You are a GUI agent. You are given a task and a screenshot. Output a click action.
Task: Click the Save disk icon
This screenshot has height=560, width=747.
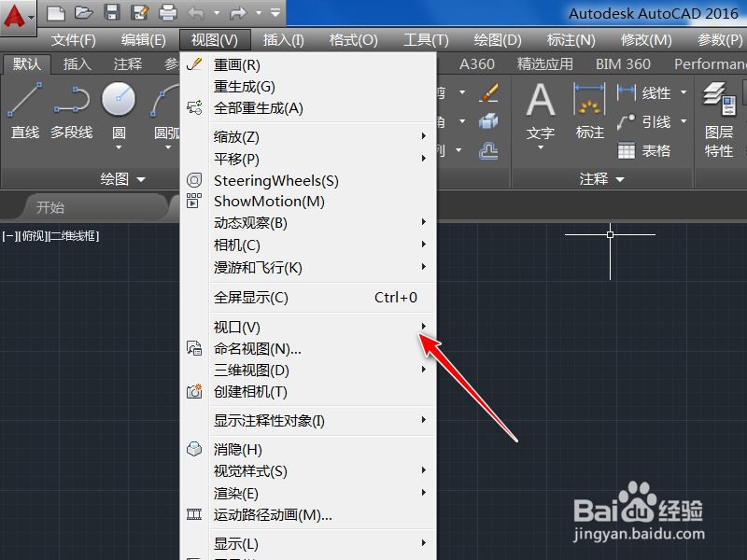tap(112, 13)
